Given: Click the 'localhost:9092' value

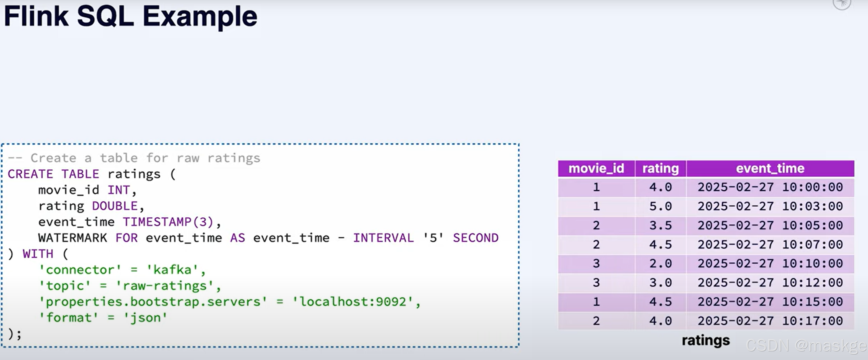Looking at the screenshot, I should pos(353,302).
